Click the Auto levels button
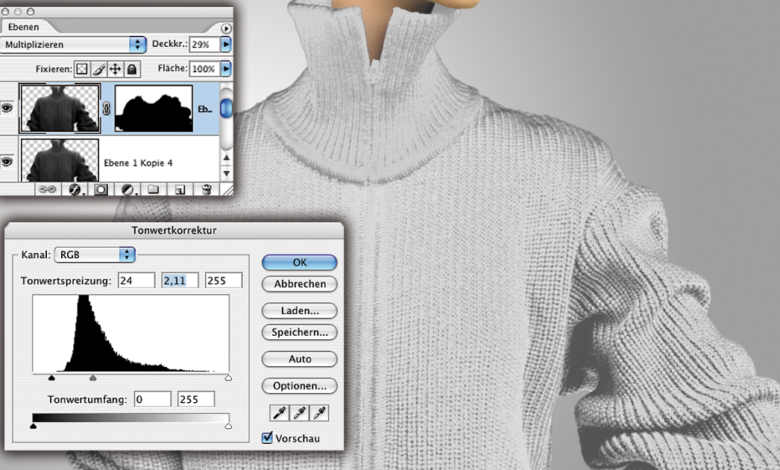Viewport: 780px width, 470px height. pyautogui.click(x=299, y=359)
